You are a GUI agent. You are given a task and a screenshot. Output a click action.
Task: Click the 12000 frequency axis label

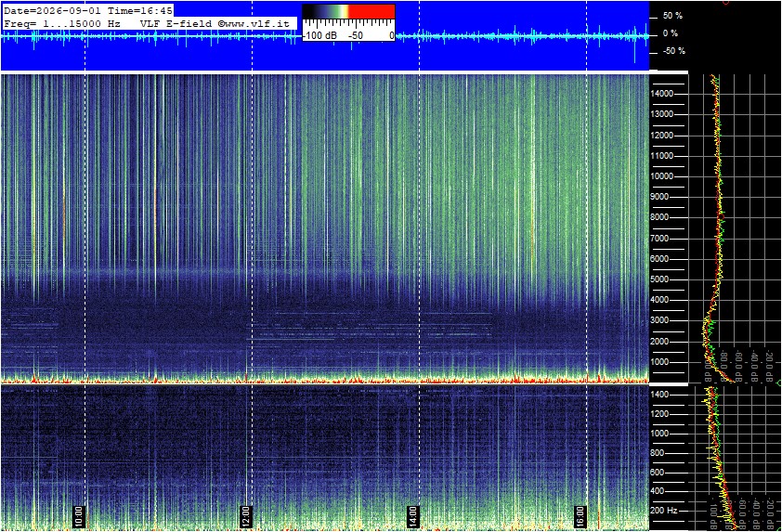click(x=662, y=136)
